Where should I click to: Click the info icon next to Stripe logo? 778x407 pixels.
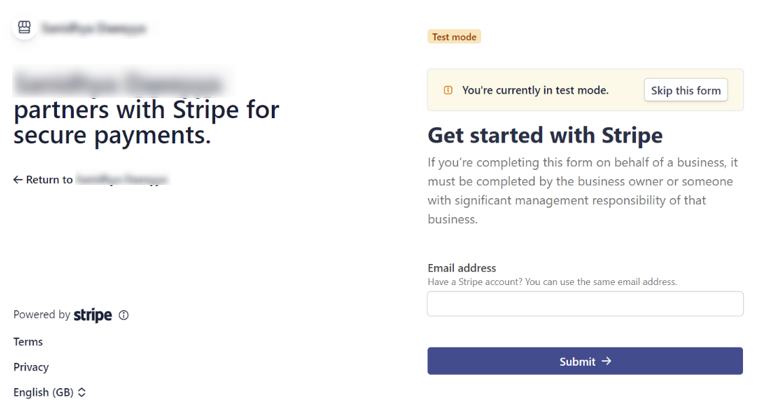coord(124,315)
